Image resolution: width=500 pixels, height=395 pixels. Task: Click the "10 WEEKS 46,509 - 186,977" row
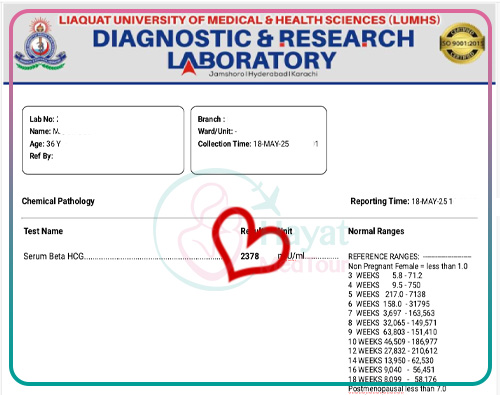tap(393, 342)
